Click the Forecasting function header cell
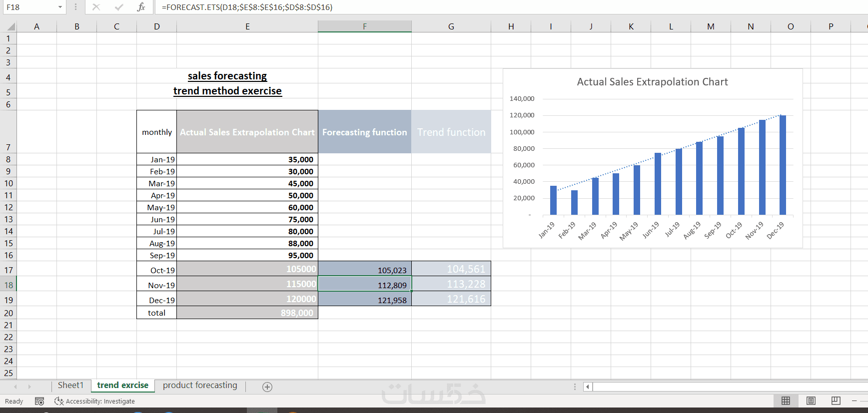 coord(365,132)
